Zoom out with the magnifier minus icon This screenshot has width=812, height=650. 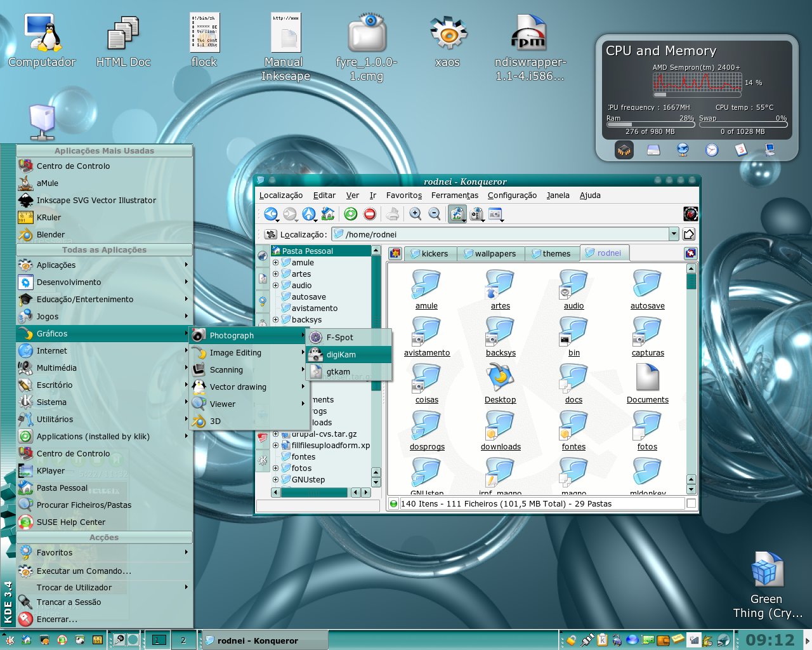click(x=435, y=215)
